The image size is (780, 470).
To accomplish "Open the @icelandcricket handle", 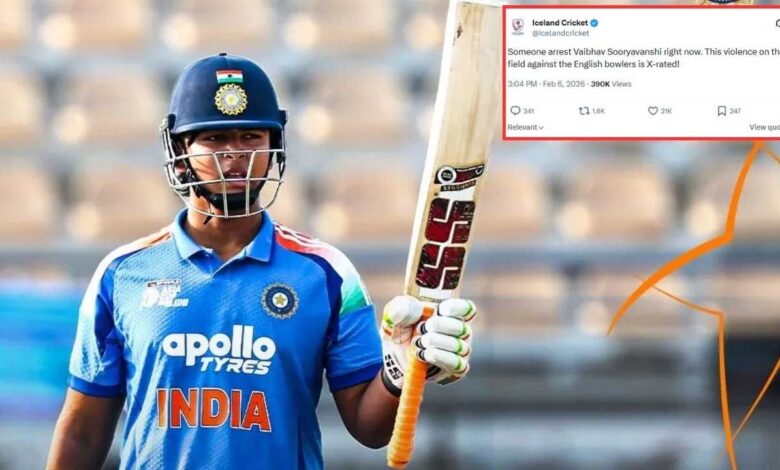I will click(560, 33).
